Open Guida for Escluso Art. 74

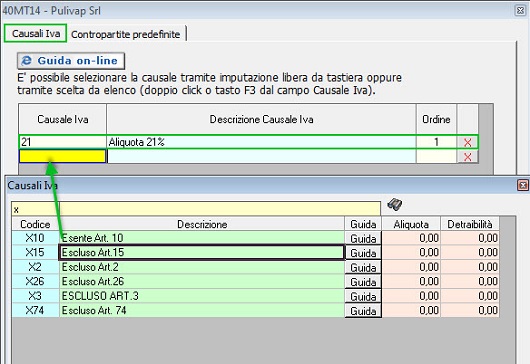coord(363,311)
